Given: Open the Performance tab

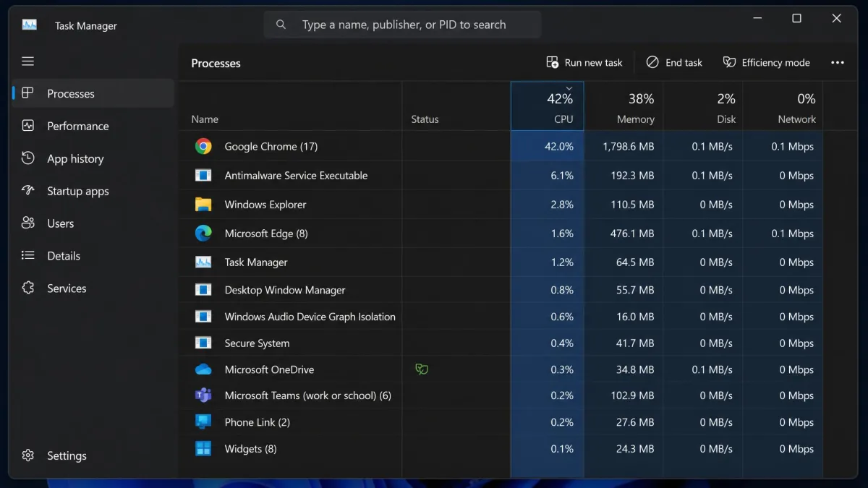Looking at the screenshot, I should point(93,126).
